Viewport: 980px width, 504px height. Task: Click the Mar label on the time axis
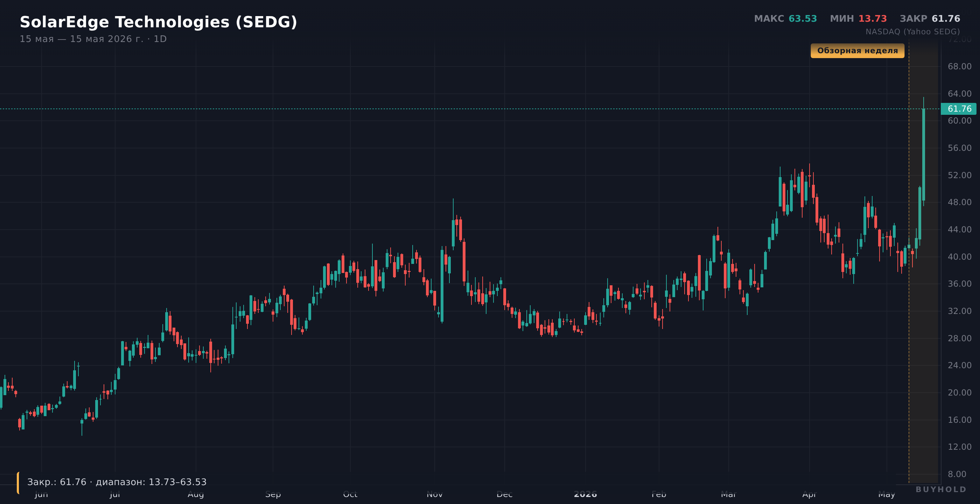pos(729,494)
